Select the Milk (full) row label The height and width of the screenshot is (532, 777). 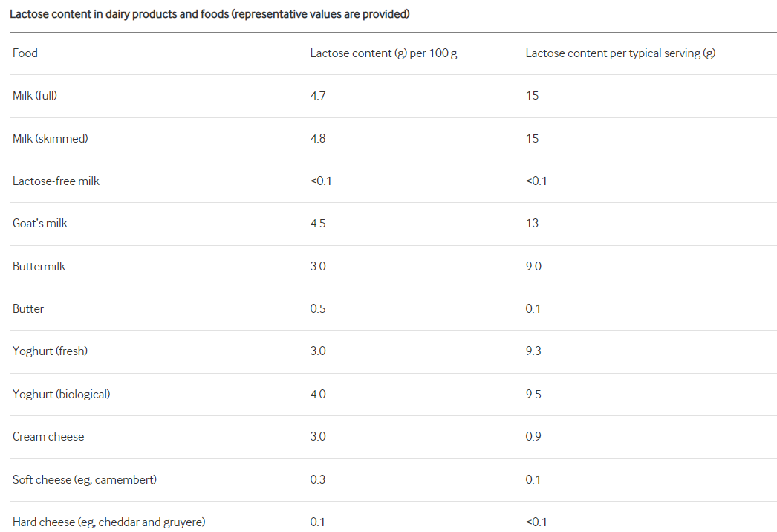click(x=35, y=96)
